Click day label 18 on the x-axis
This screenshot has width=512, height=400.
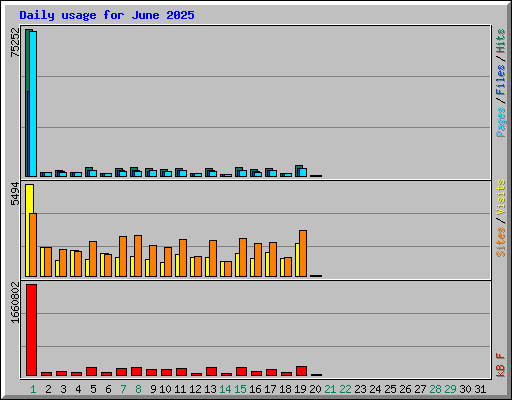click(285, 389)
